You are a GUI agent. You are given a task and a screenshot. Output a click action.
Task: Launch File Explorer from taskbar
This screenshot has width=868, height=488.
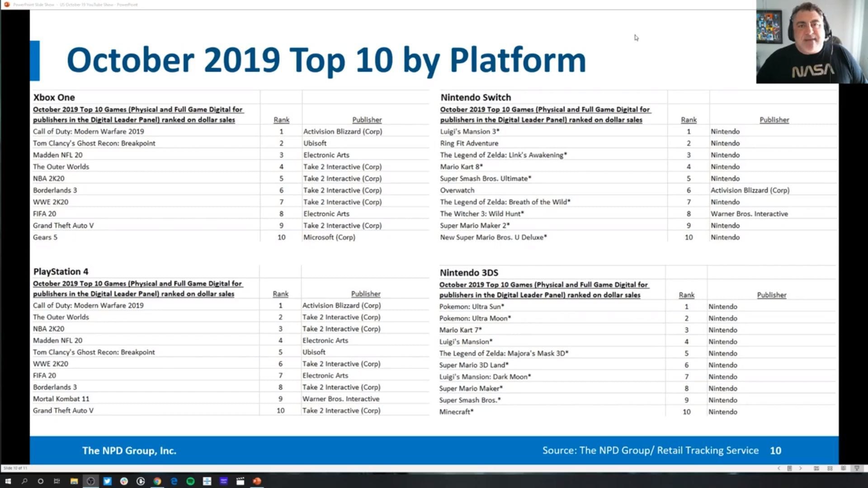74,481
